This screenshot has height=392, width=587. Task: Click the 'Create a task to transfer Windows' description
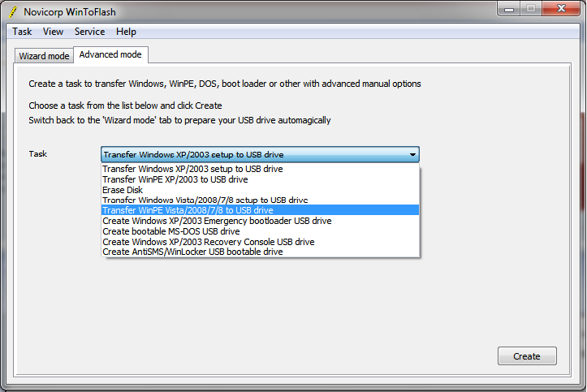point(225,84)
